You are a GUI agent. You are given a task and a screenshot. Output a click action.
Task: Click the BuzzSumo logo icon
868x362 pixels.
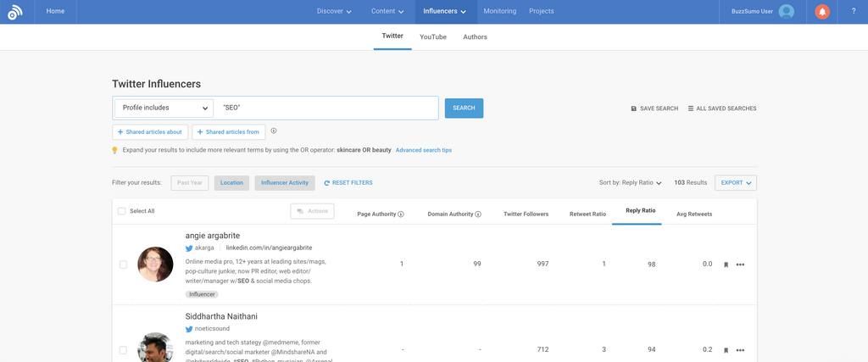pos(15,12)
